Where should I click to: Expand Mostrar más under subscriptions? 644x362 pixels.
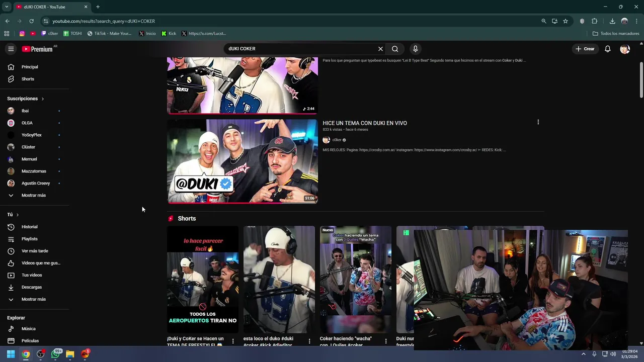[x=34, y=195]
